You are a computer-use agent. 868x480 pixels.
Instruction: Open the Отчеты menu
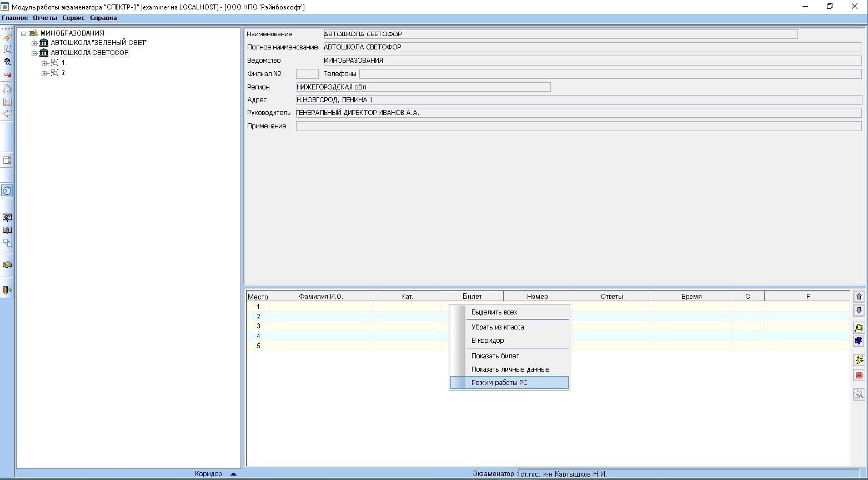click(45, 18)
